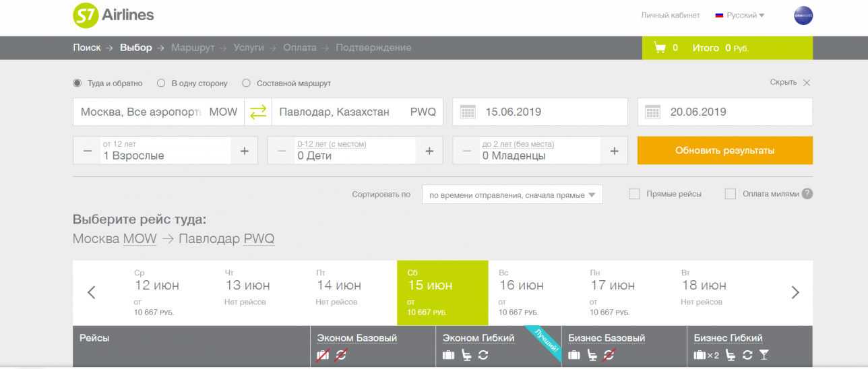Click the oneworld alliance logo
The width and height of the screenshot is (868, 369).
pos(803,15)
